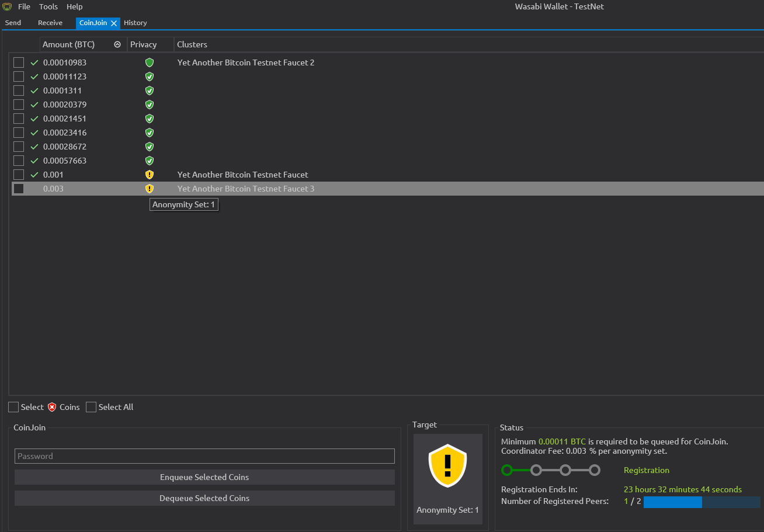This screenshot has width=764, height=532.
Task: Click cluster label Yet Another Bitcoin Testnet Faucet 2
Action: pos(246,62)
